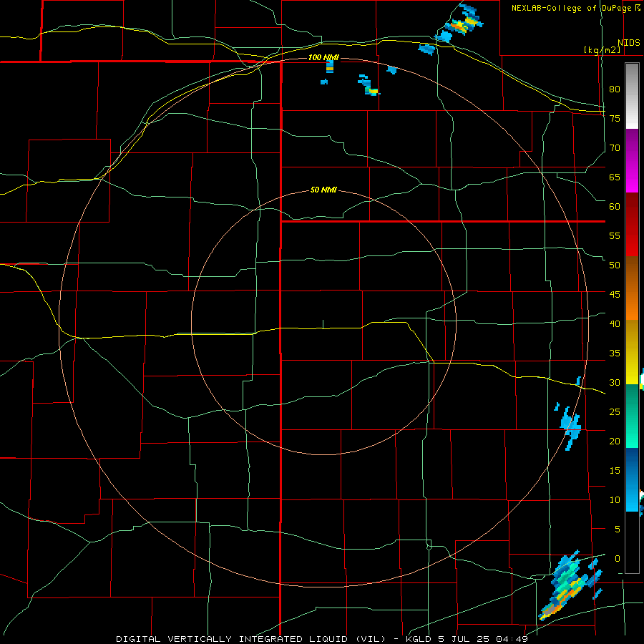Click the 55 value on the VIL scale

point(615,235)
